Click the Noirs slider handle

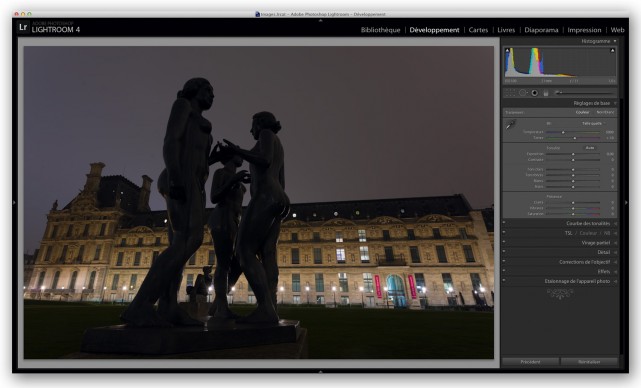(x=573, y=186)
